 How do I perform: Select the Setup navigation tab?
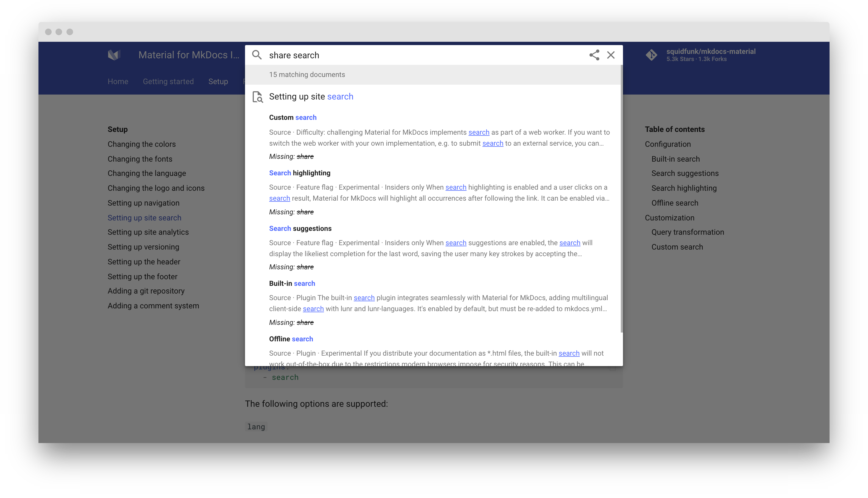218,82
